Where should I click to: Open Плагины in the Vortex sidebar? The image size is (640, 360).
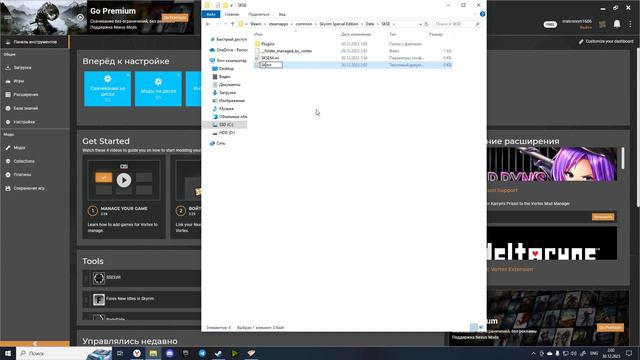pyautogui.click(x=22, y=175)
